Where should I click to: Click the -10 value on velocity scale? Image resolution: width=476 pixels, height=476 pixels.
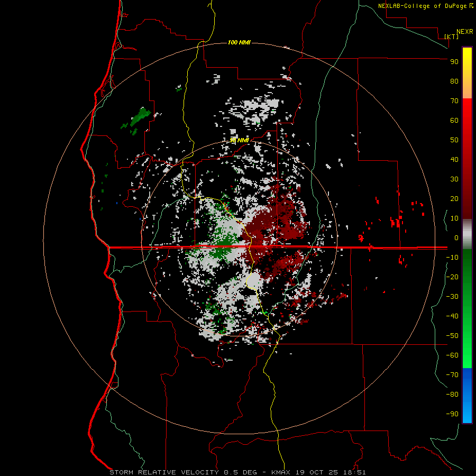452,258
